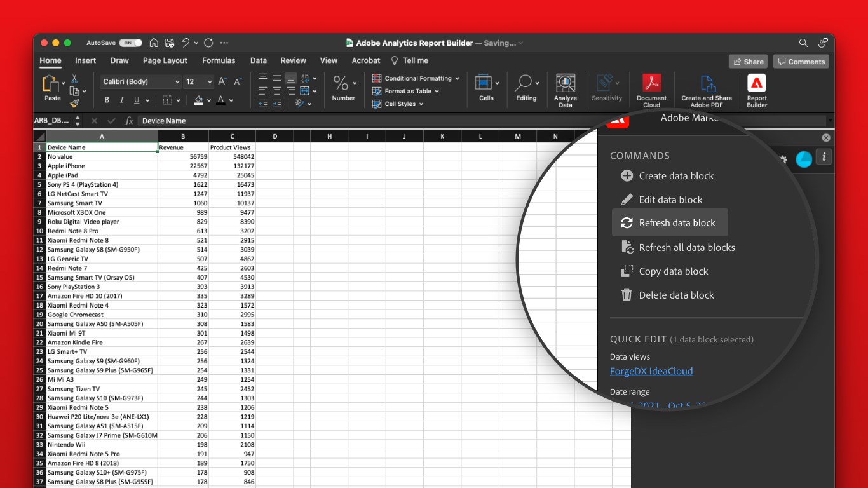868x488 pixels.
Task: Toggle bold formatting
Action: (x=107, y=100)
